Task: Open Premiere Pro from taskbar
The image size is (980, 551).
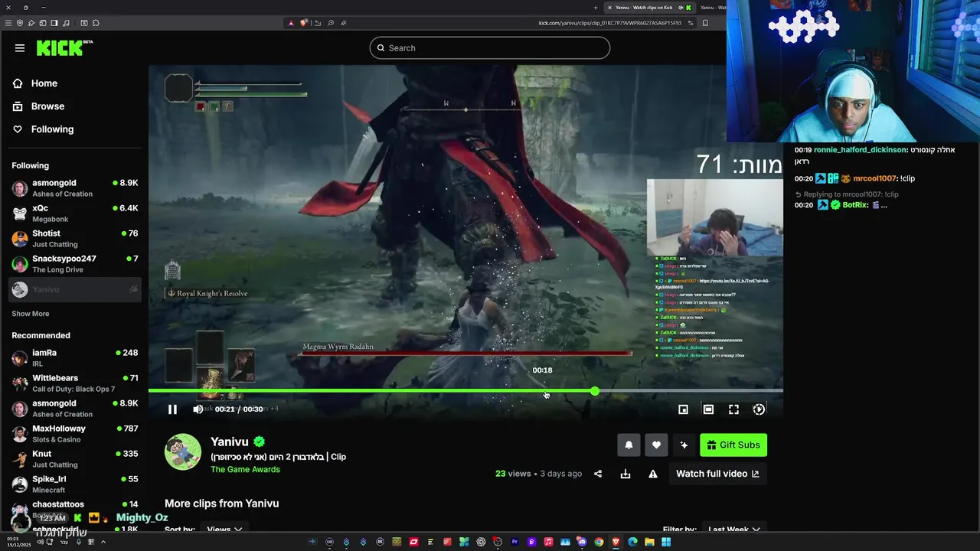Action: coord(514,542)
